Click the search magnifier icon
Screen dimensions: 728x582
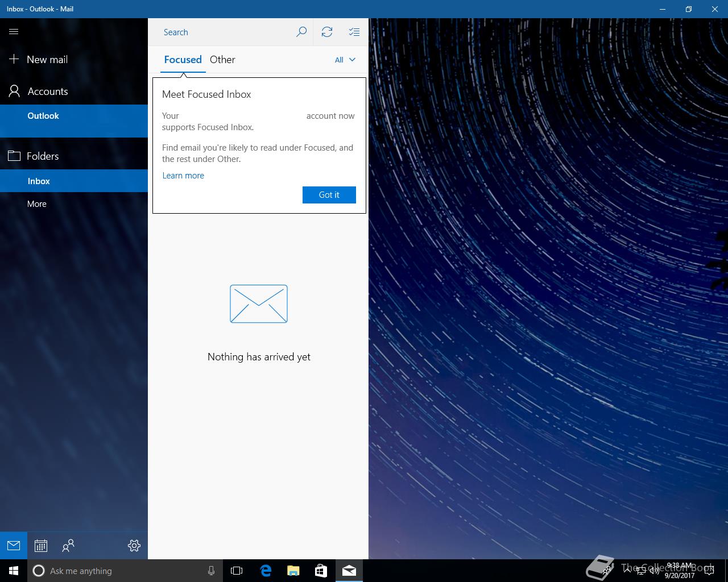tap(301, 32)
